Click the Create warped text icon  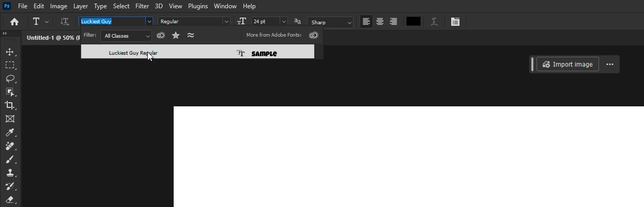pyautogui.click(x=434, y=22)
